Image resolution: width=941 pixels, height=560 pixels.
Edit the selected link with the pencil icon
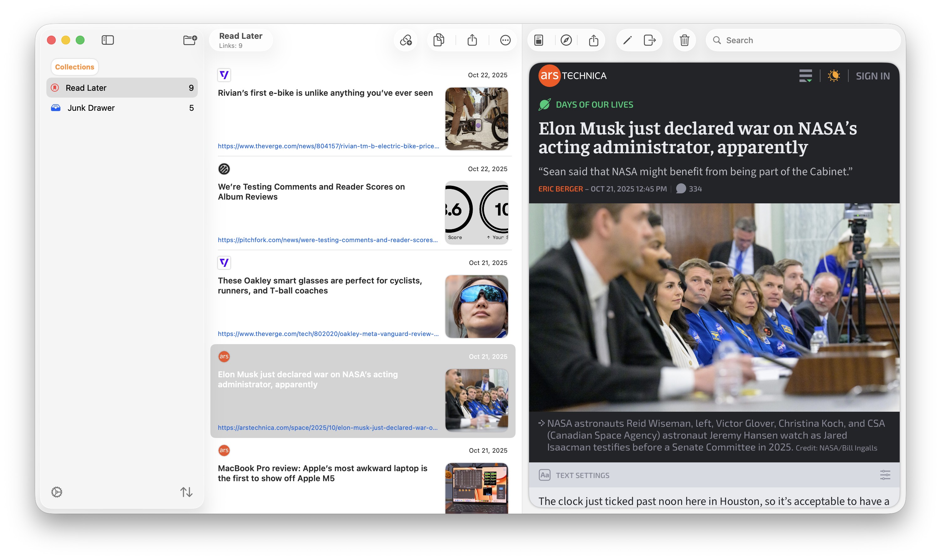628,40
